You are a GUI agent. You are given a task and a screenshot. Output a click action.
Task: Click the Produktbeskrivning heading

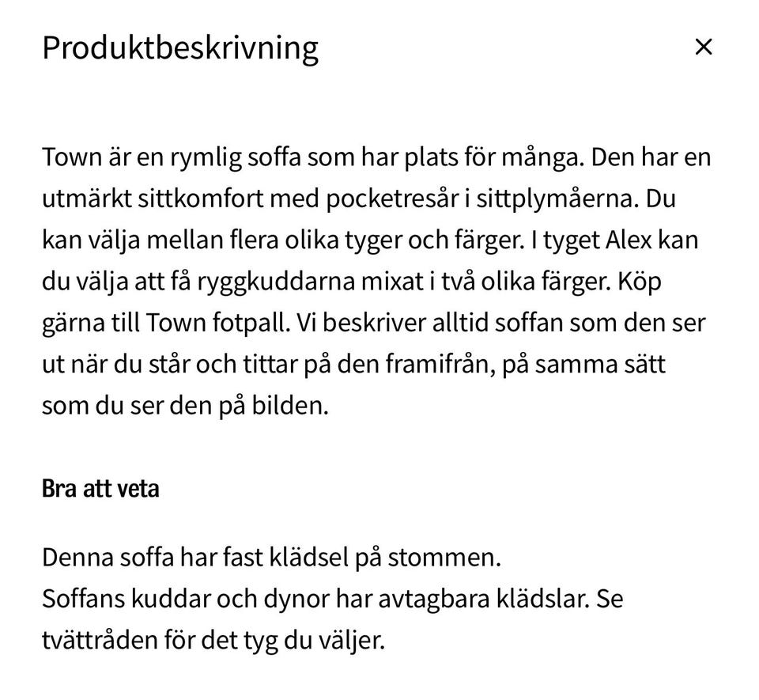click(x=180, y=48)
